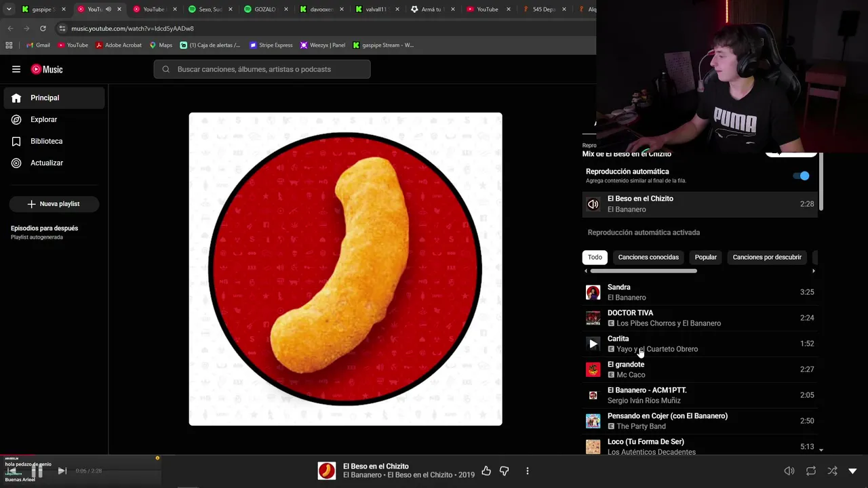Toggle shuffle in player bar
Image resolution: width=868 pixels, height=488 pixels.
click(x=832, y=471)
